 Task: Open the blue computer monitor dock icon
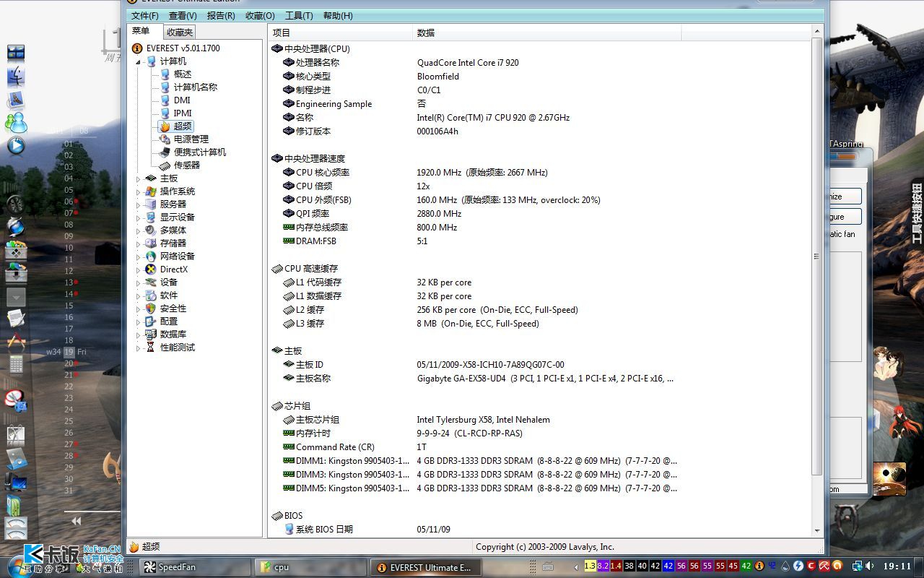(x=16, y=482)
